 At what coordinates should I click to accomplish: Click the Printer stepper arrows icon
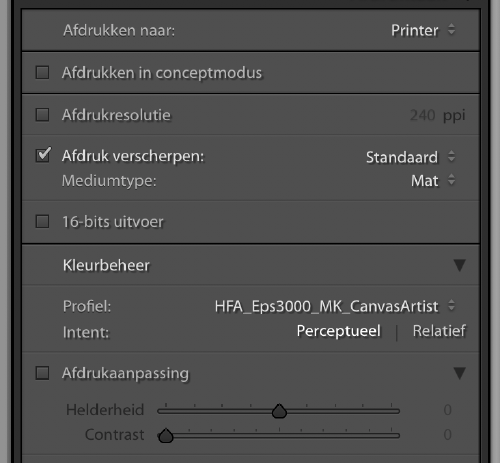click(x=451, y=29)
